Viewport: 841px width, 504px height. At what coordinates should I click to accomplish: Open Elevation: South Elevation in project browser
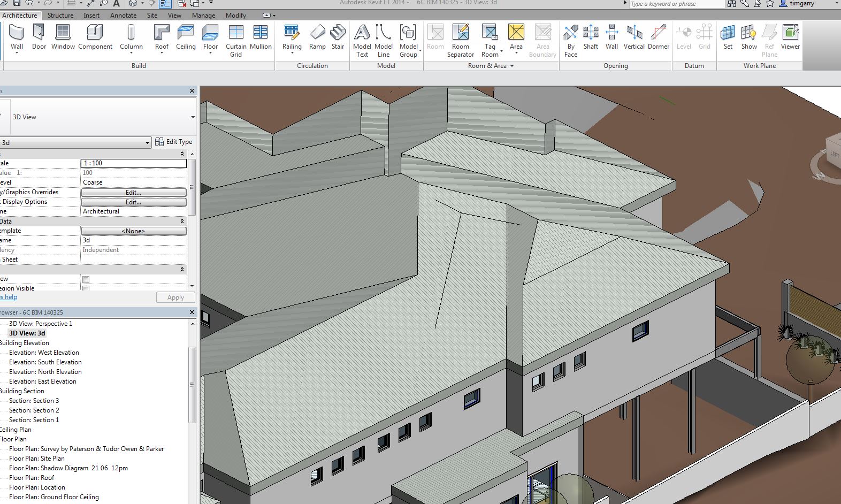coord(45,362)
